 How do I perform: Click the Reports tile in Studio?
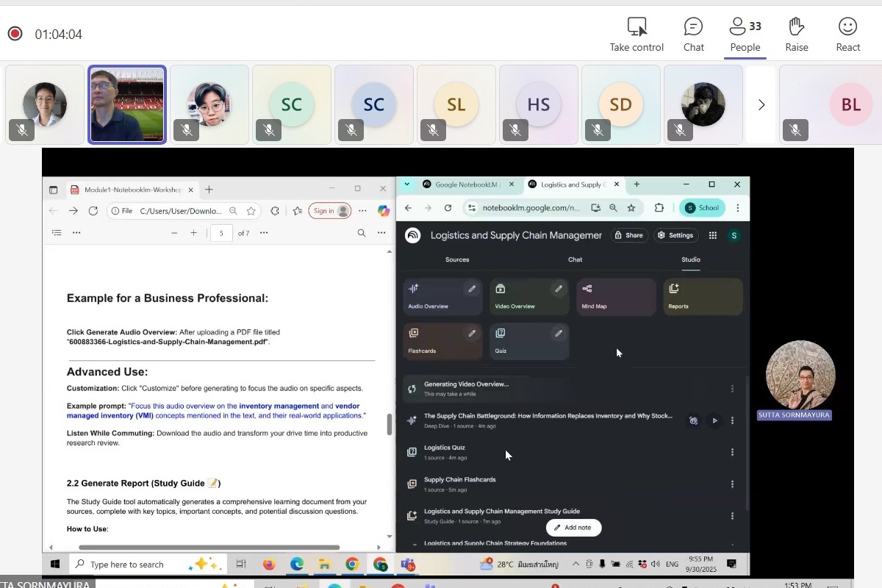(x=703, y=297)
